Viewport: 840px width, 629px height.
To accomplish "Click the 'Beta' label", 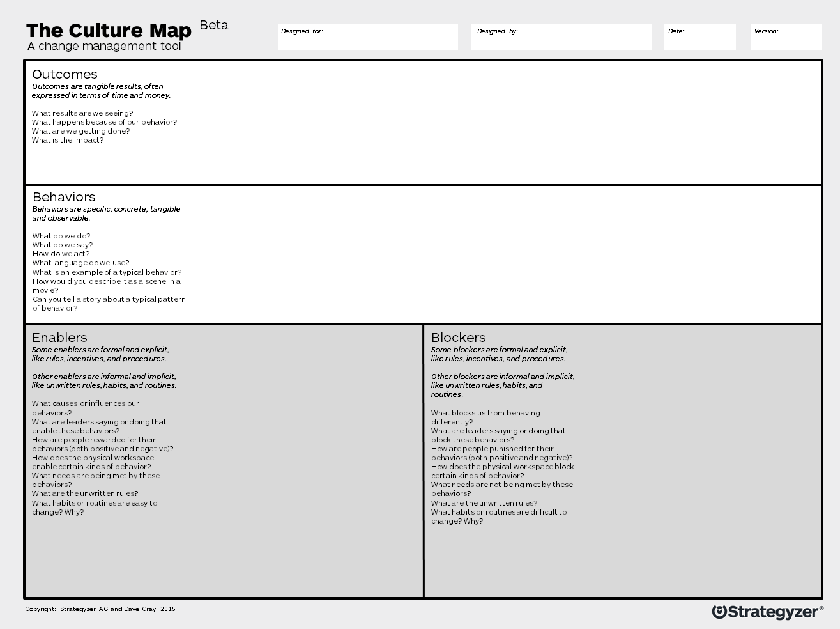I will pos(214,26).
